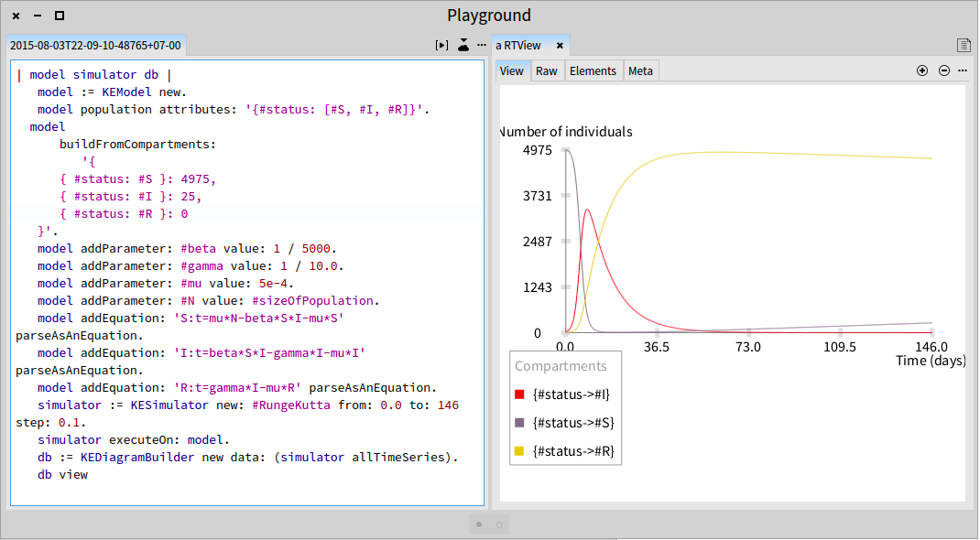Zoom in with the plus circle icon
This screenshot has width=980, height=540.
pyautogui.click(x=922, y=70)
